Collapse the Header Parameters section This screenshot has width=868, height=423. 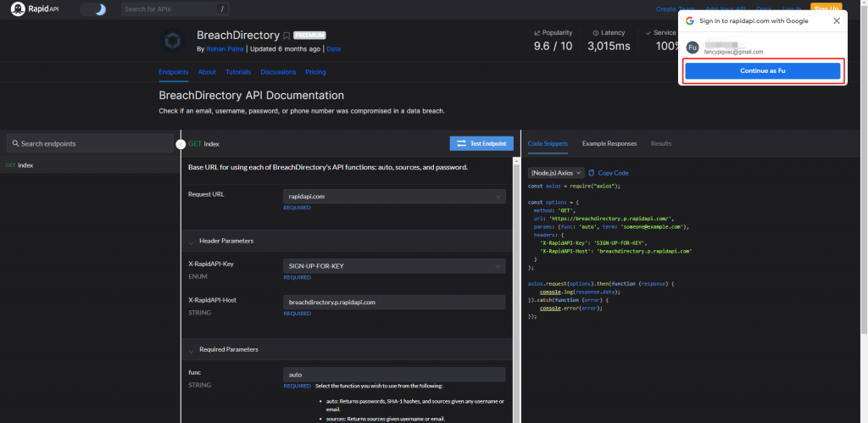(192, 242)
